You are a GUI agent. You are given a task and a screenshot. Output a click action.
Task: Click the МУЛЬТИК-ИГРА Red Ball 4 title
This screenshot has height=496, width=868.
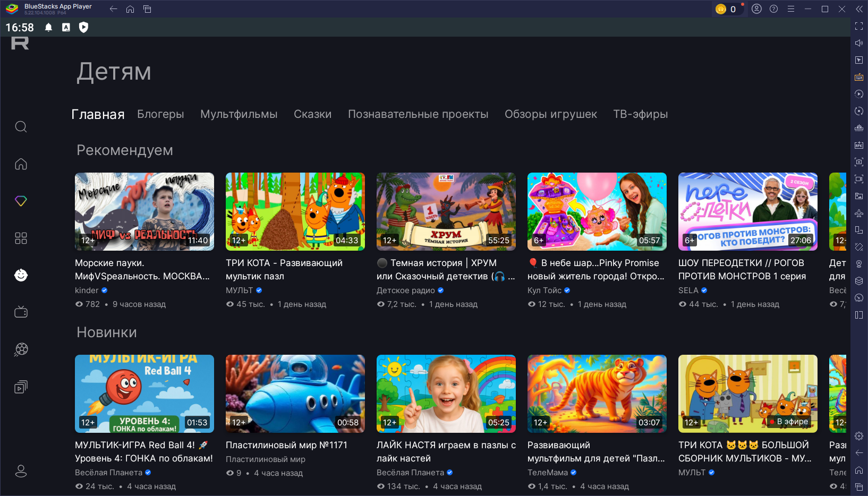144,451
